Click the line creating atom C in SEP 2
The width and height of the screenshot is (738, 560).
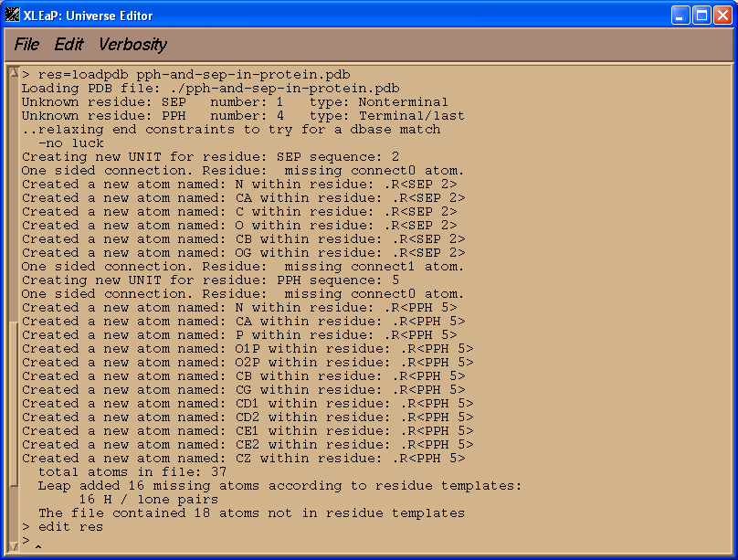pyautogui.click(x=239, y=211)
